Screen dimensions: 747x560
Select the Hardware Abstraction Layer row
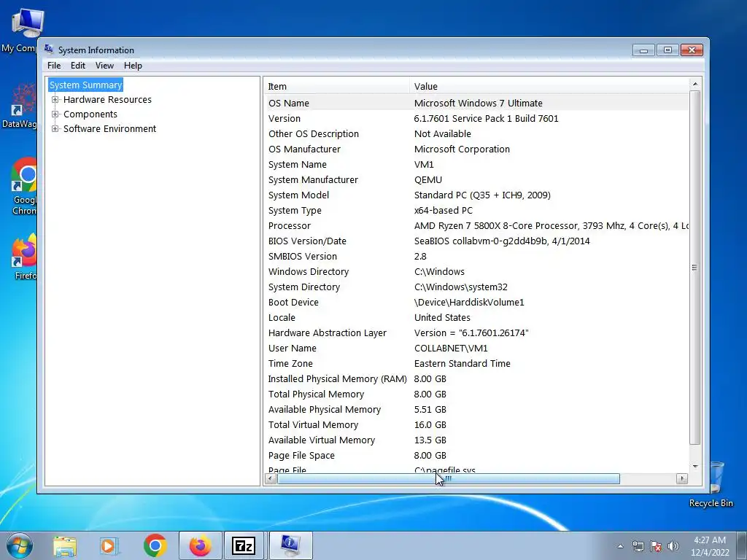pos(476,332)
